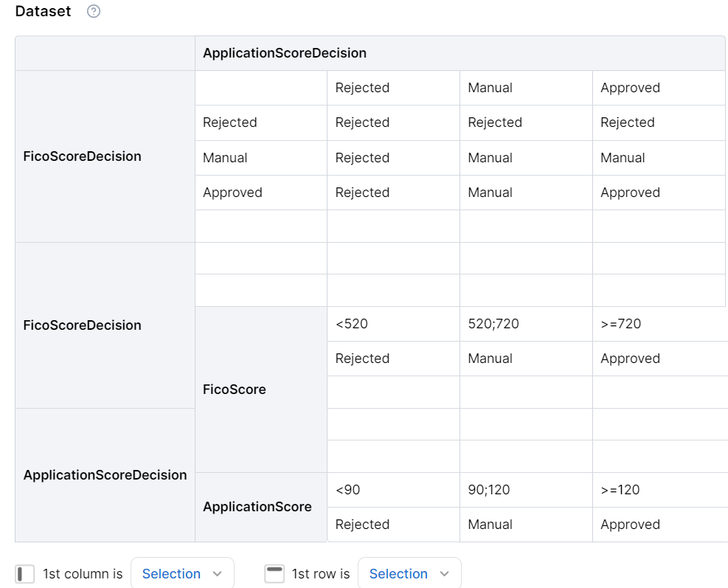Select the FicoScore header cell
Viewport: 728px width, 588px height.
pos(260,390)
